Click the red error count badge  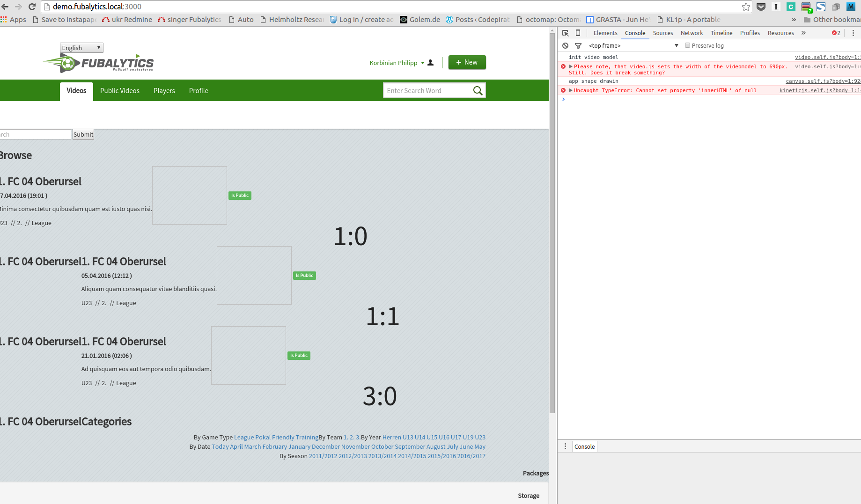[x=836, y=33]
